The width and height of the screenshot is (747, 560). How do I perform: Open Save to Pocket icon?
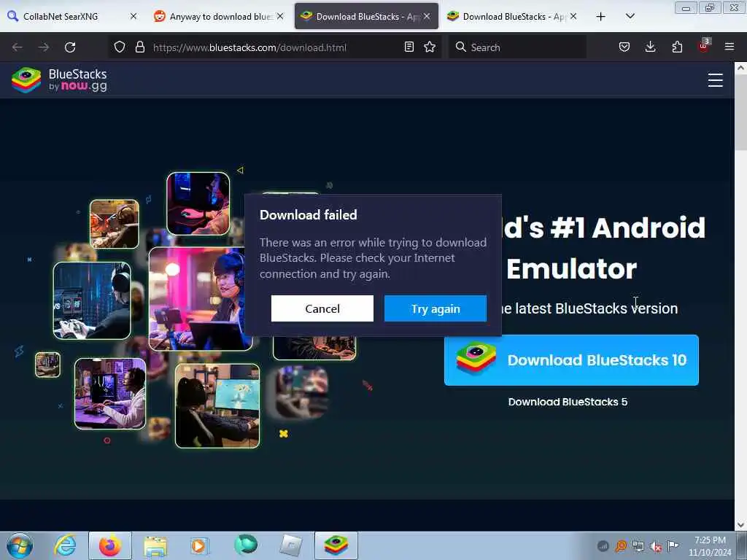[x=624, y=47]
